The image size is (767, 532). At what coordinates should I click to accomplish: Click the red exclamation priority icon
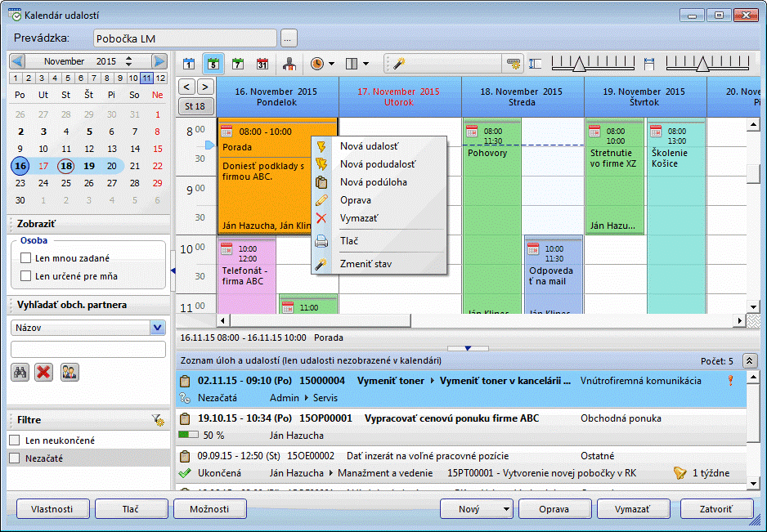(x=731, y=381)
